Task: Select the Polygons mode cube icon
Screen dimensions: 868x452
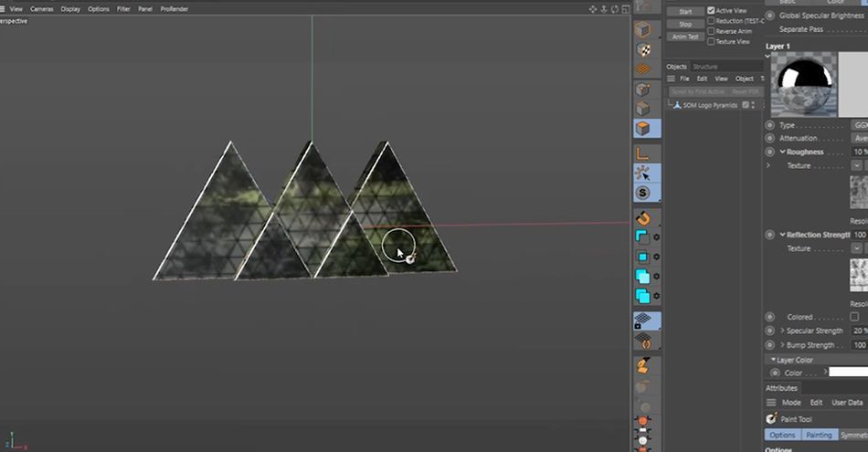Action: 642,129
